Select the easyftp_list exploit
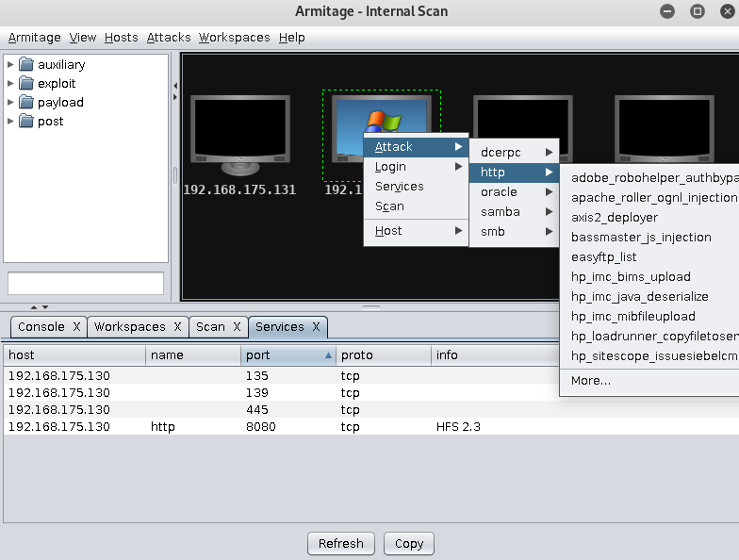 (649, 256)
